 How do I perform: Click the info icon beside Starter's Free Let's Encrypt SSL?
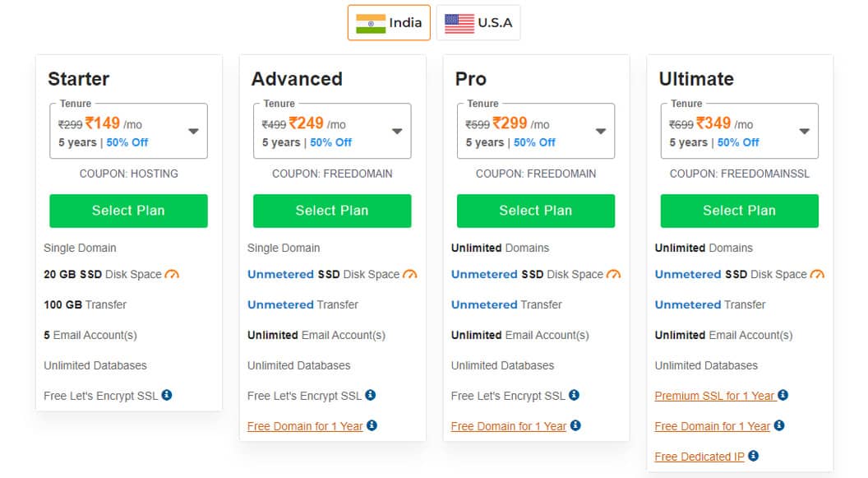(168, 396)
